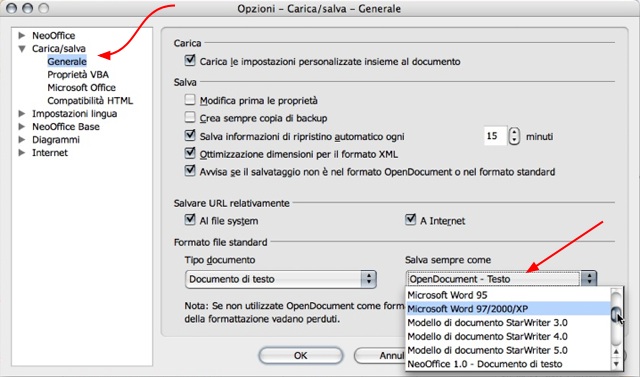Enable "Modifica prima le proprietà" checkbox
The height and width of the screenshot is (377, 640).
point(190,100)
